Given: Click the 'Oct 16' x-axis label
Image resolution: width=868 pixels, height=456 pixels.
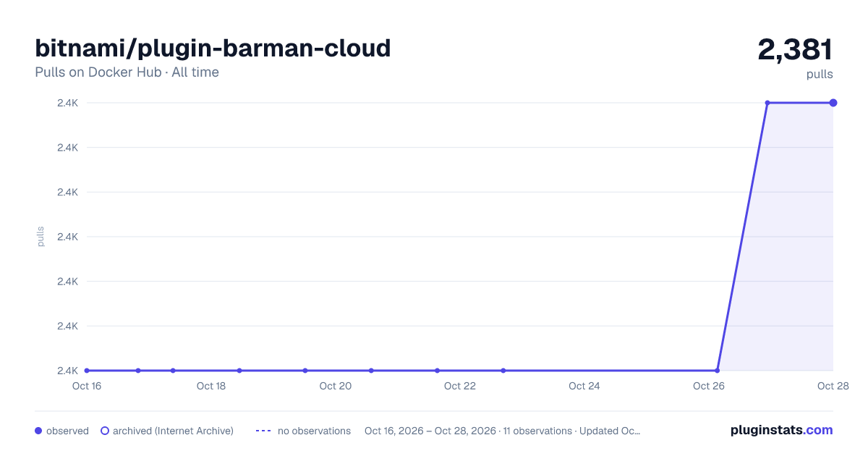Looking at the screenshot, I should pos(87,386).
